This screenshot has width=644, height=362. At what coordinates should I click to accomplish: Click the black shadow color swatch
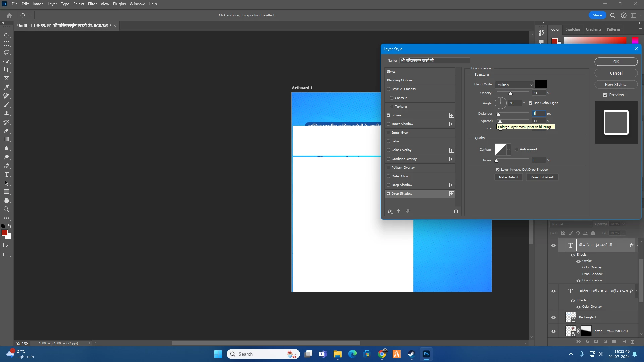pyautogui.click(x=541, y=84)
